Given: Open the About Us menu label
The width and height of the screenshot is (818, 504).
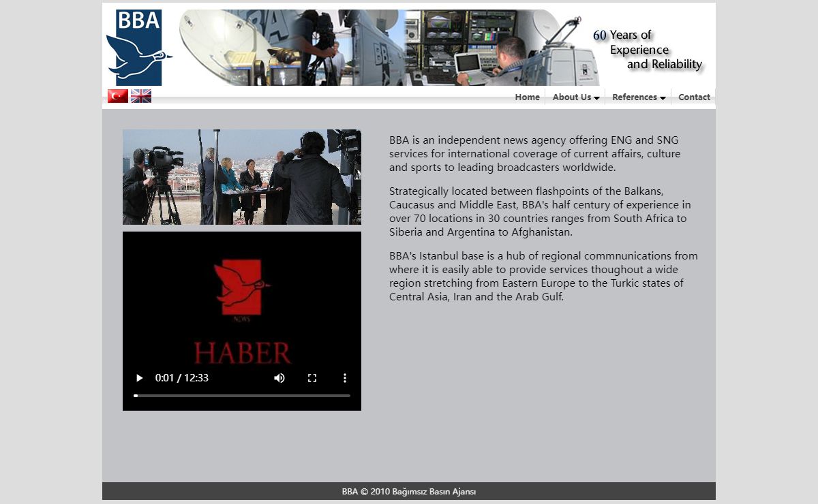Looking at the screenshot, I should 571,97.
